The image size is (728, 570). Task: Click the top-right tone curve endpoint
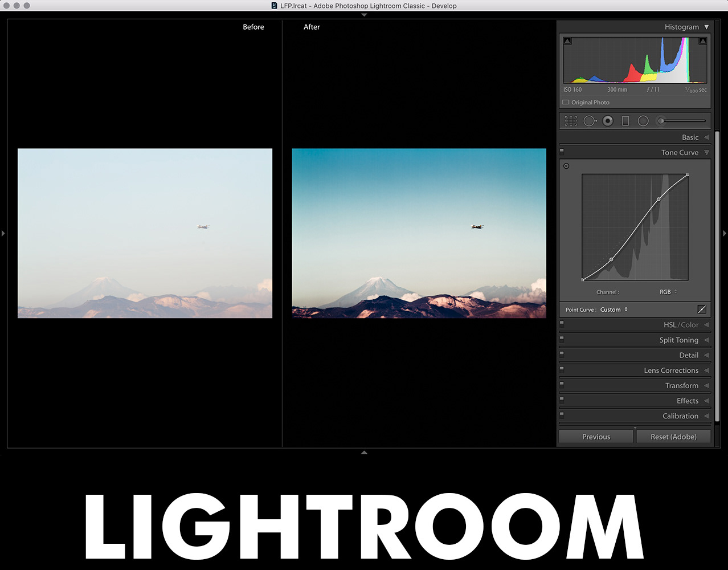(688, 175)
